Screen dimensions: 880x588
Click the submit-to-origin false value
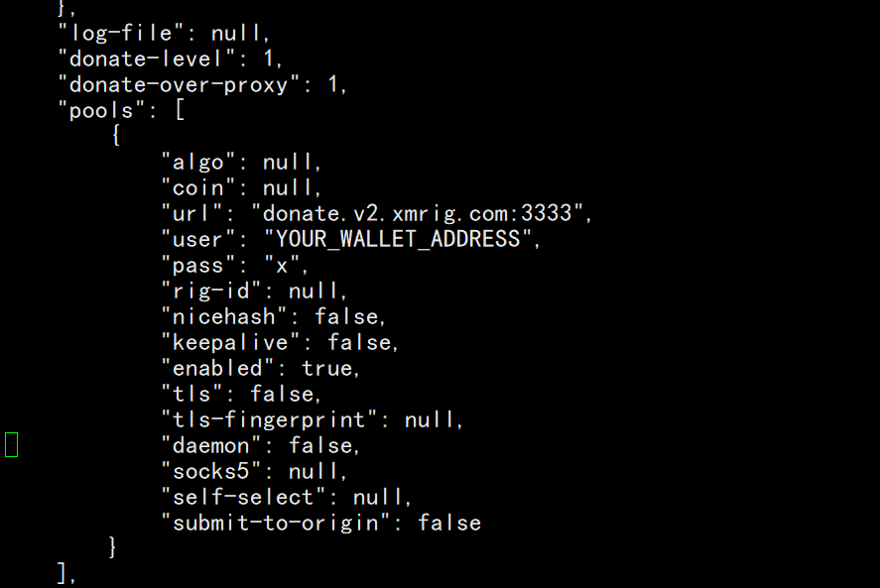pos(449,523)
